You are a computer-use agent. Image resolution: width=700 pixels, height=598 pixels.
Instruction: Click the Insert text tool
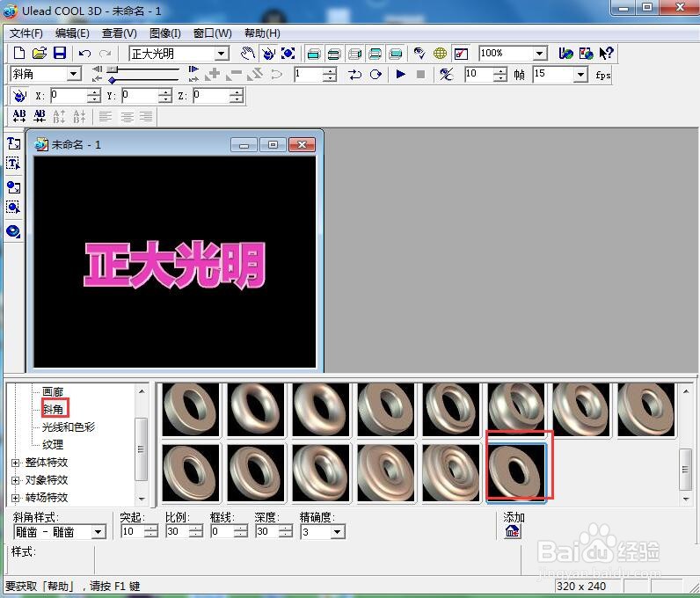click(13, 143)
